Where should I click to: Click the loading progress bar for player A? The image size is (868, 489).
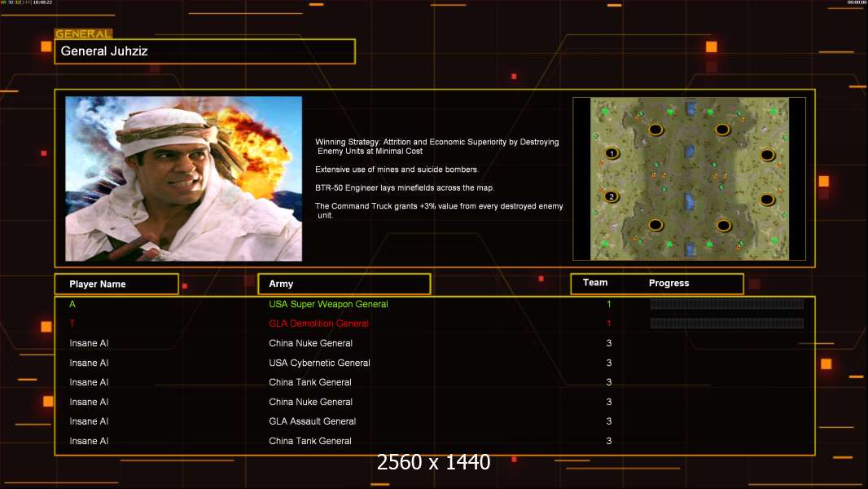point(727,304)
